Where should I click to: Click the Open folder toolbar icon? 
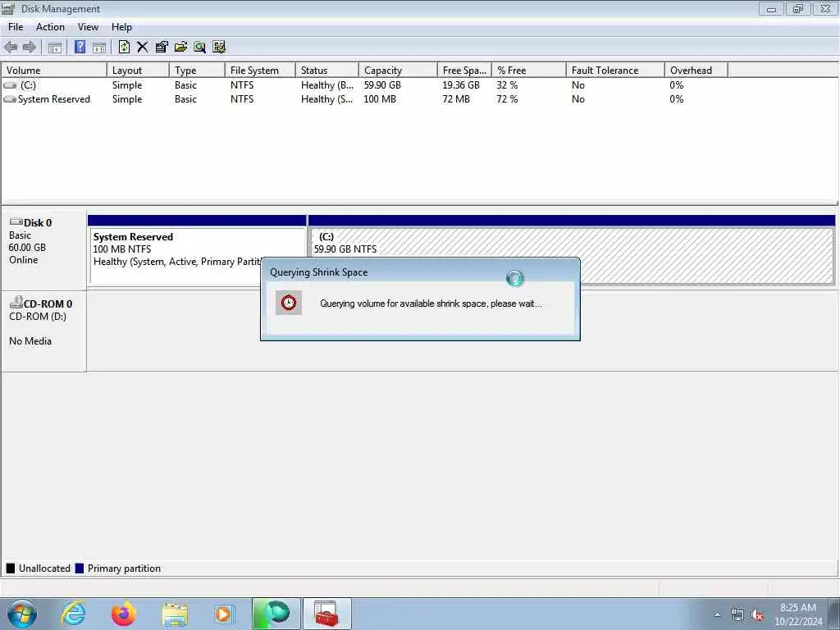tap(180, 47)
